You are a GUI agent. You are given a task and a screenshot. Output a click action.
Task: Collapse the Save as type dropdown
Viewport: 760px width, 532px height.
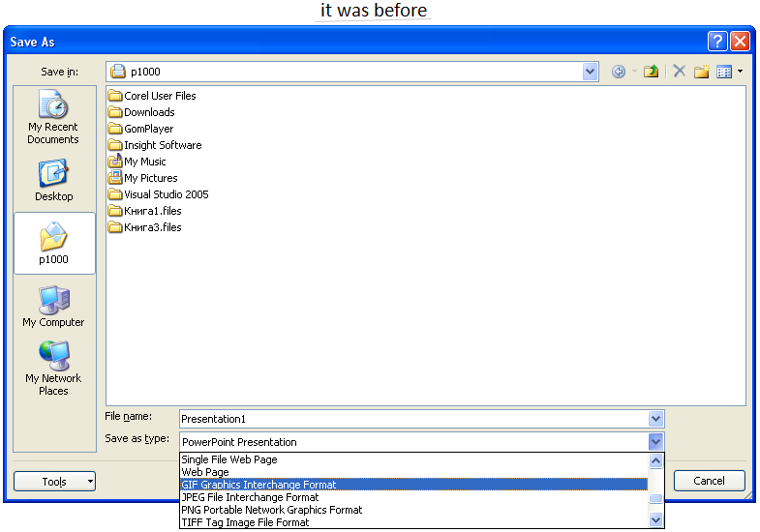point(656,442)
